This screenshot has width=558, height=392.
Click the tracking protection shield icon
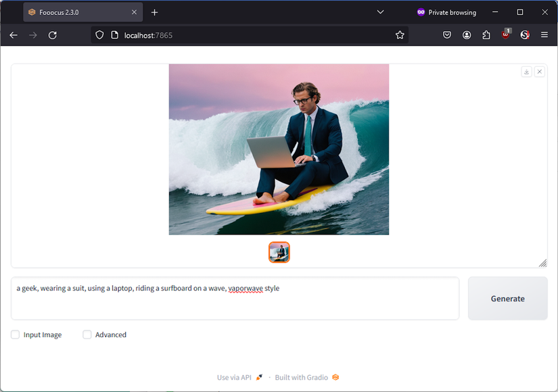tap(99, 35)
